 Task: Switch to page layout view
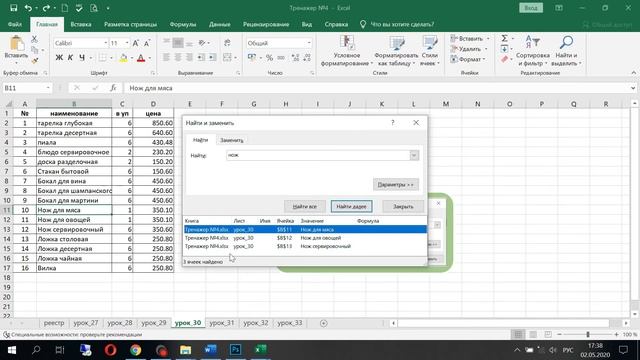pos(533,334)
